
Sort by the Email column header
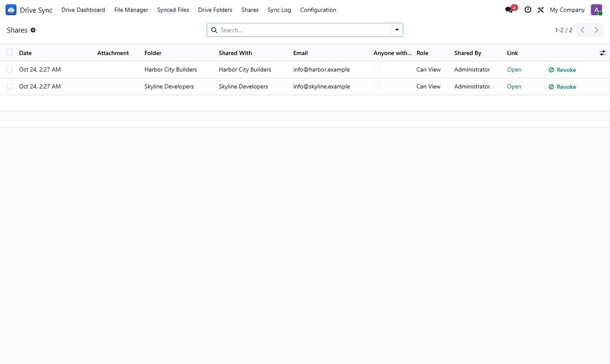click(300, 53)
